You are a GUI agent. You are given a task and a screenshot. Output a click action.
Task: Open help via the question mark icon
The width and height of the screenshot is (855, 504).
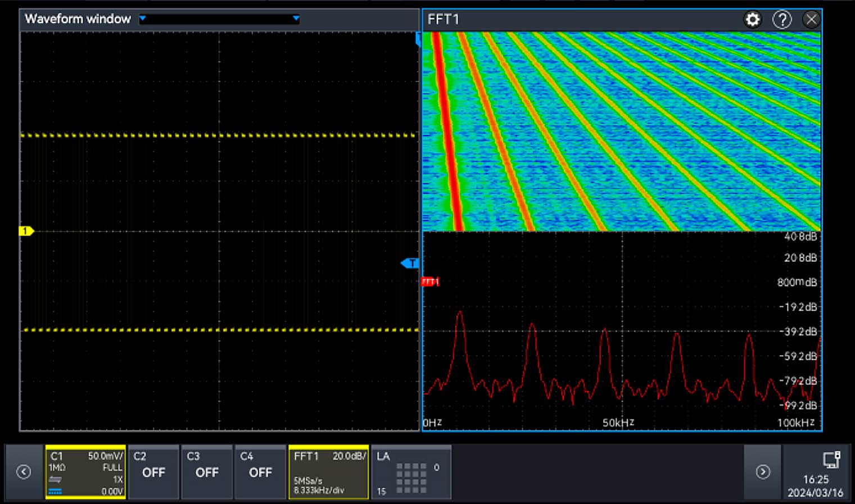tap(782, 19)
